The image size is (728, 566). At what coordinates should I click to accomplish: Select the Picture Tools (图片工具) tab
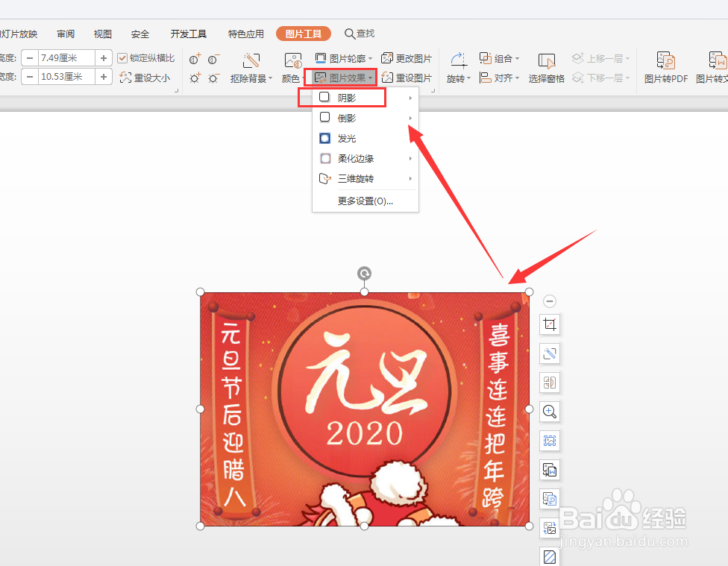pyautogui.click(x=303, y=34)
